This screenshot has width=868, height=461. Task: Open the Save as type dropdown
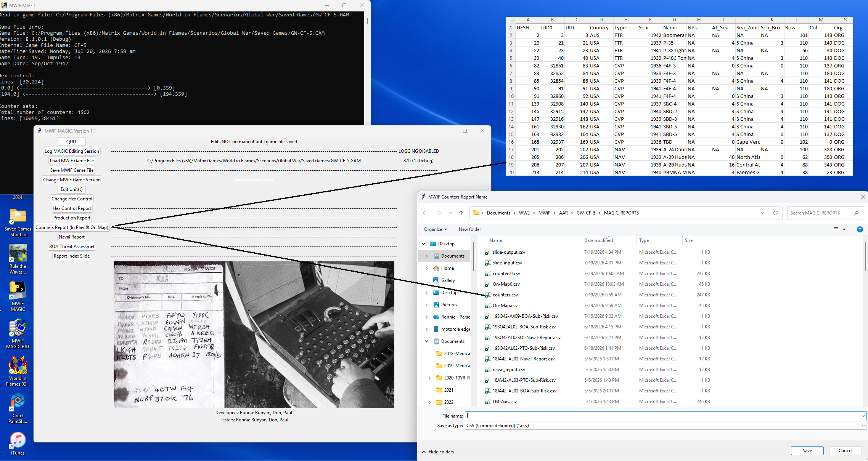[665, 426]
